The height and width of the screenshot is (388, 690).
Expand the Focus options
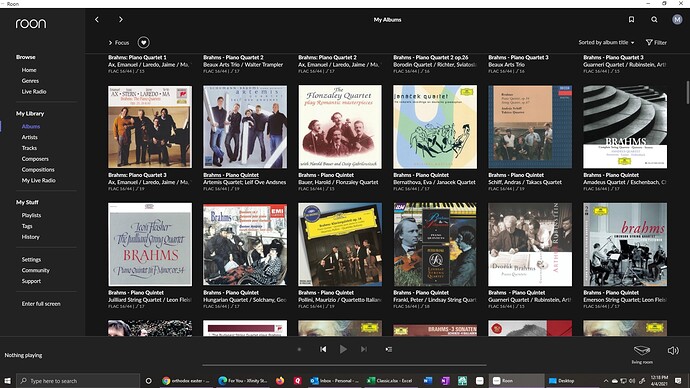tap(119, 43)
